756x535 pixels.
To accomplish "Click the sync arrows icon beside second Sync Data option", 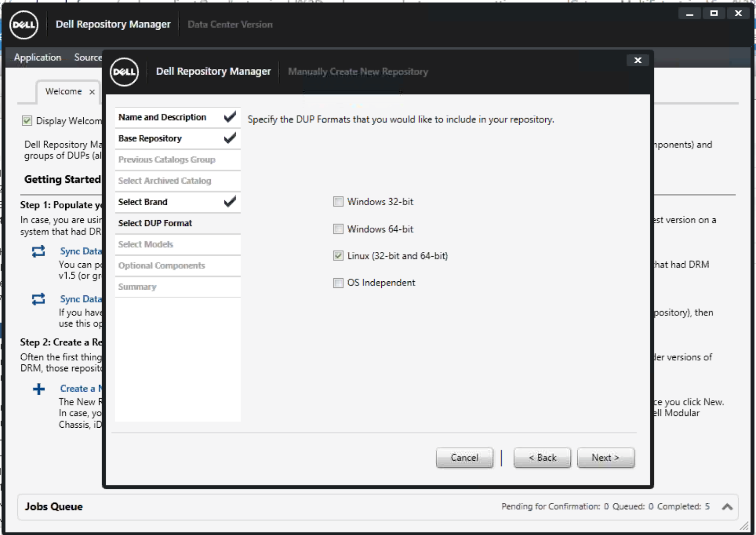I will coord(39,299).
